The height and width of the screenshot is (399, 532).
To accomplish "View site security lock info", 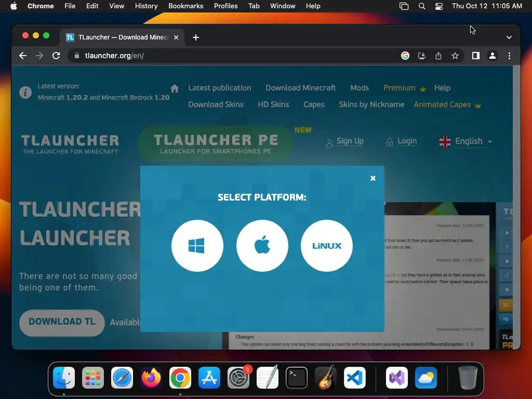I will (x=77, y=56).
